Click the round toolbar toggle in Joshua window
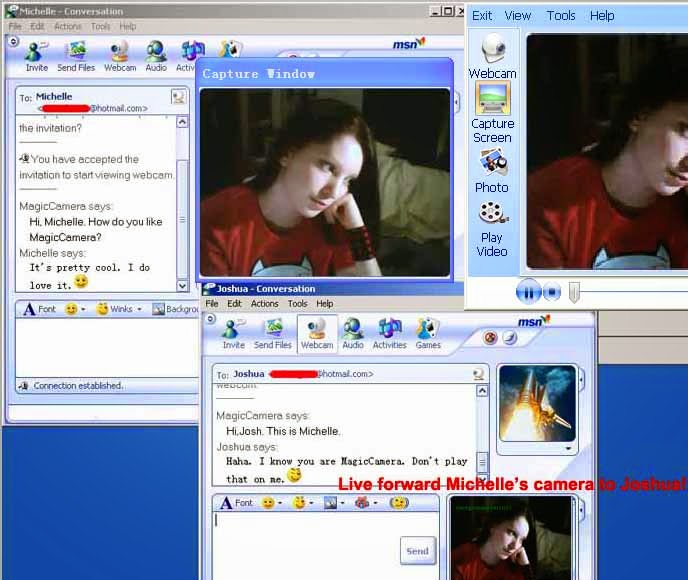 pyautogui.click(x=211, y=319)
